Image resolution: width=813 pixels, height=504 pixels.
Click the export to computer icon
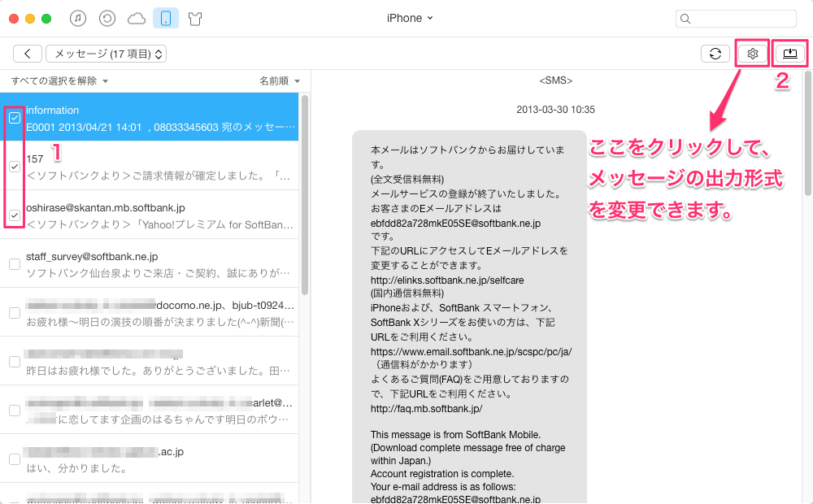pos(789,54)
